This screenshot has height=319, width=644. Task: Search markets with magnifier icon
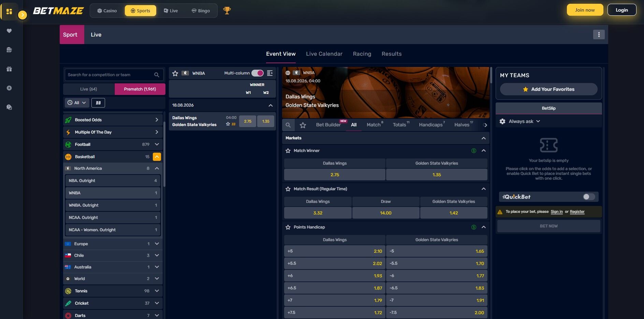(x=288, y=125)
